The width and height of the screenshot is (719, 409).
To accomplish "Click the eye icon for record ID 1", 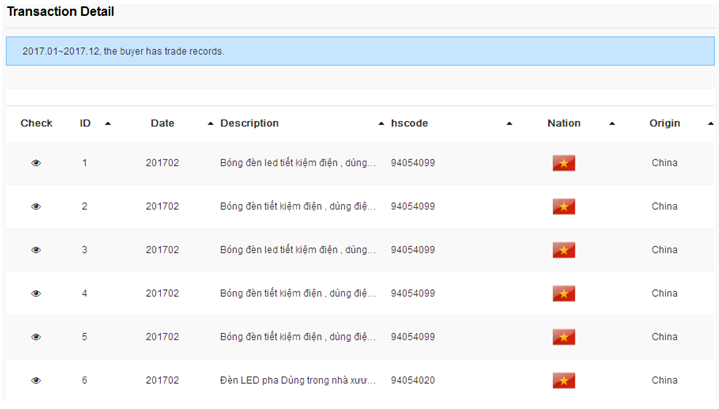I will (36, 163).
